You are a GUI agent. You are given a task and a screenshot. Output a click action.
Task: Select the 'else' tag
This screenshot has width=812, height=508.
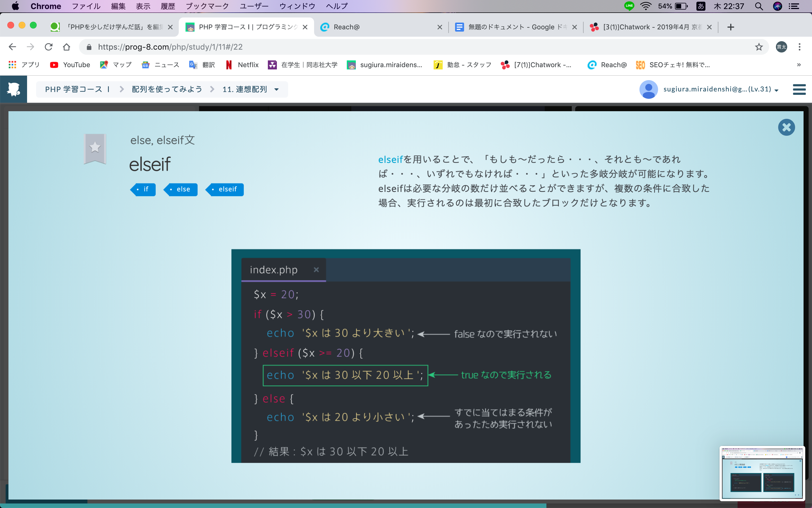pyautogui.click(x=180, y=189)
